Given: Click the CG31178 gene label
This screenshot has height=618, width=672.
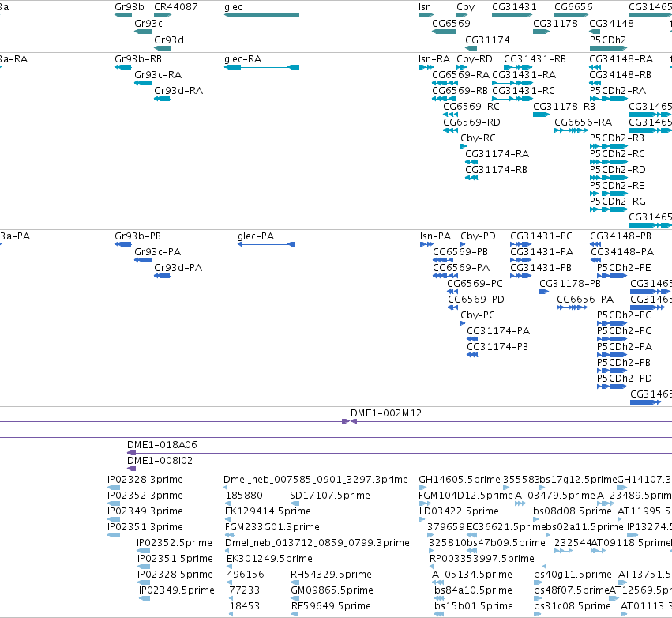Looking at the screenshot, I should click(555, 23).
